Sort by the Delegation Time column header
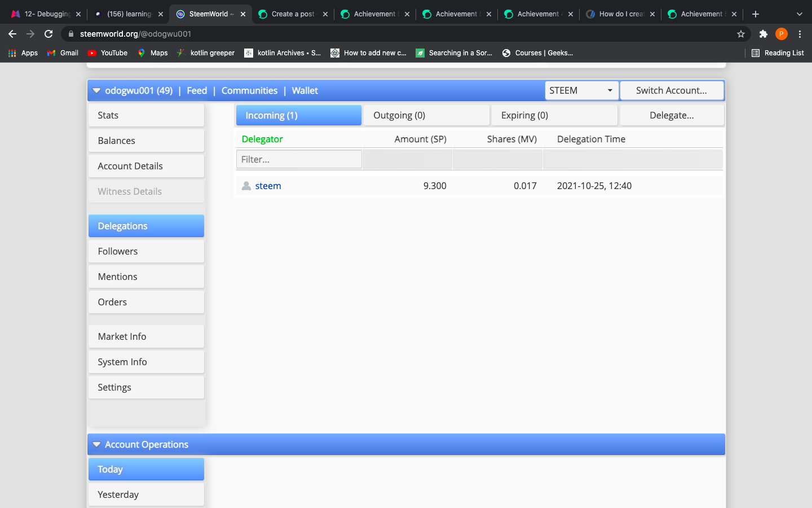The height and width of the screenshot is (508, 812). (x=591, y=139)
